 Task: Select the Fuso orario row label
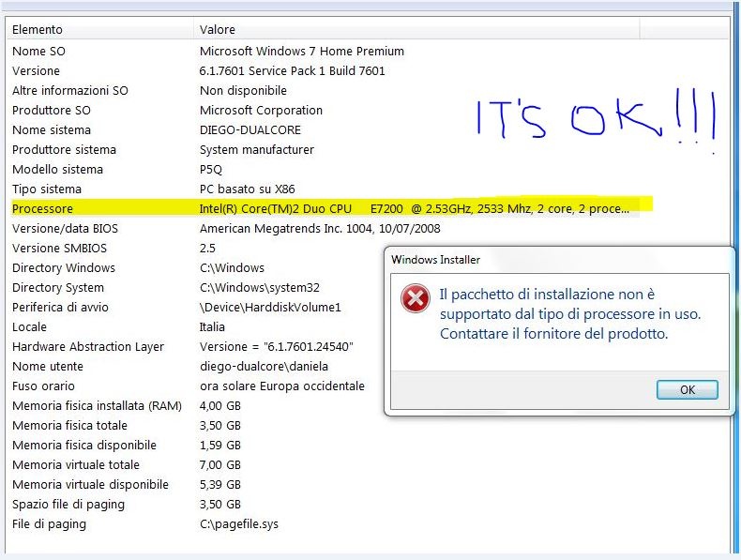43,386
